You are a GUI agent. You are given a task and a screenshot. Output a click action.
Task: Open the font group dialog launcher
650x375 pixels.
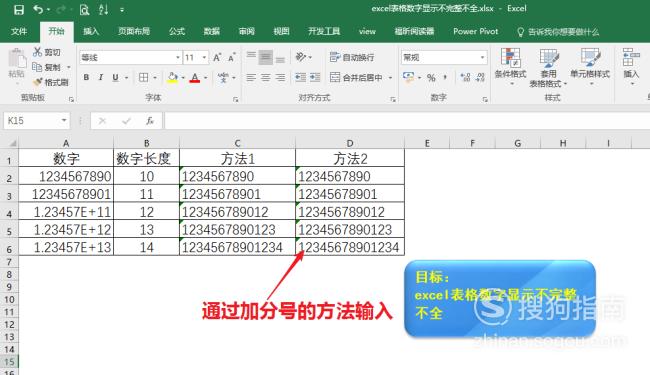(235, 99)
